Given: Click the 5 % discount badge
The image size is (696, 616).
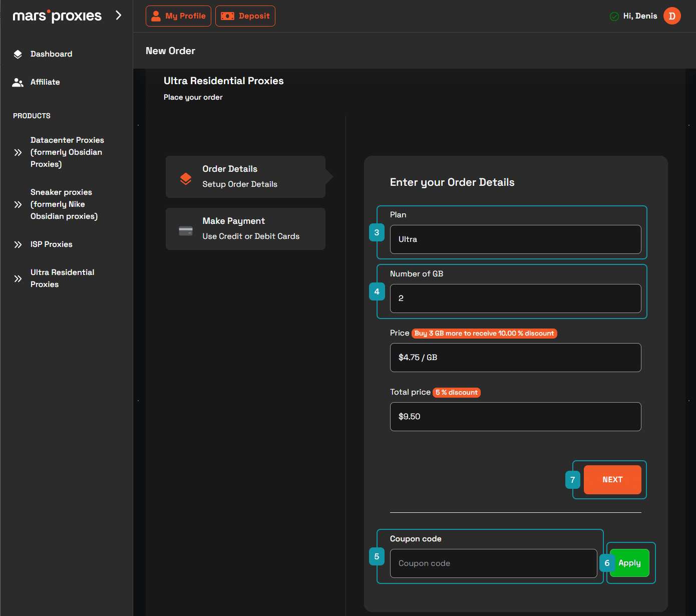Looking at the screenshot, I should tap(457, 393).
